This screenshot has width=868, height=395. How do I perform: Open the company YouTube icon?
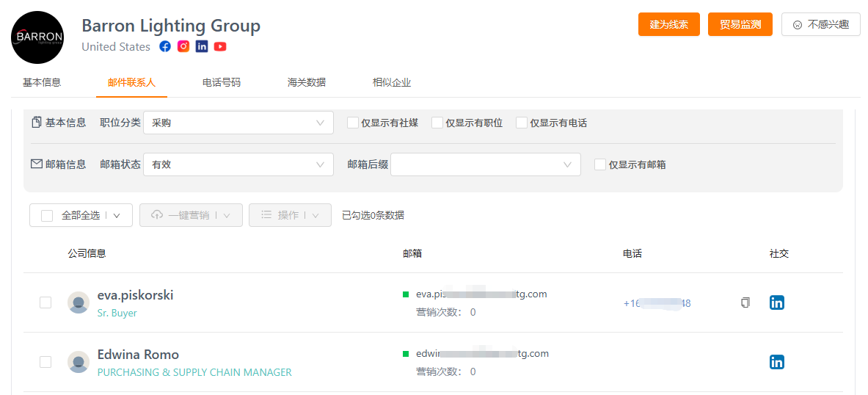[220, 46]
